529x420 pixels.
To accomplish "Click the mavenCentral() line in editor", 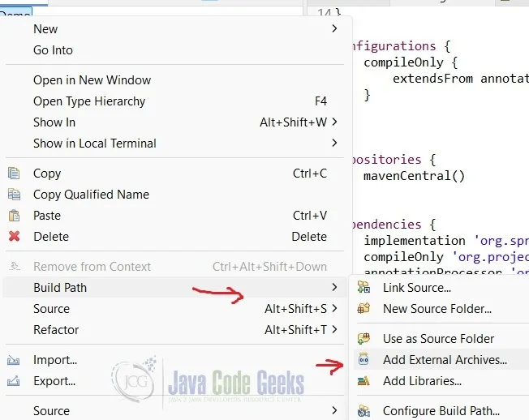I will coord(414,176).
